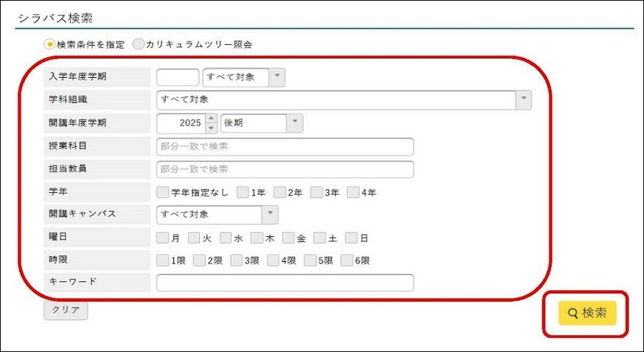644x352 pixels.
Task: Focus the 担当教員 text field
Action: point(285,169)
